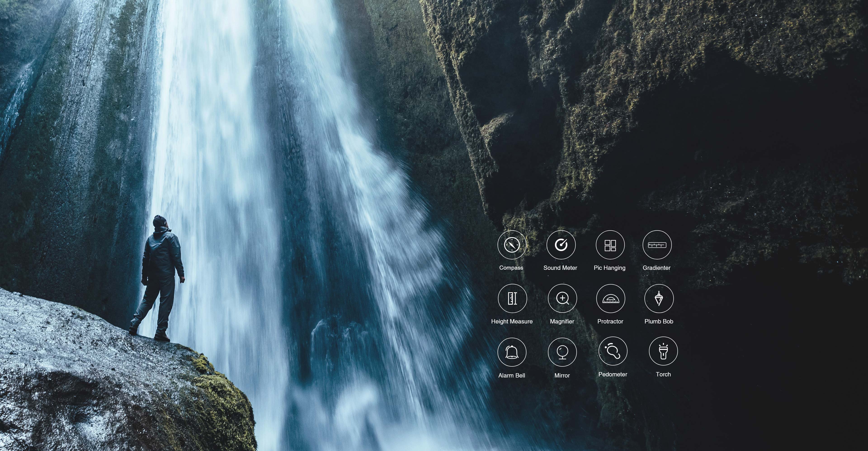Click the "Magnifier" label text
The height and width of the screenshot is (451, 868).
[562, 322]
